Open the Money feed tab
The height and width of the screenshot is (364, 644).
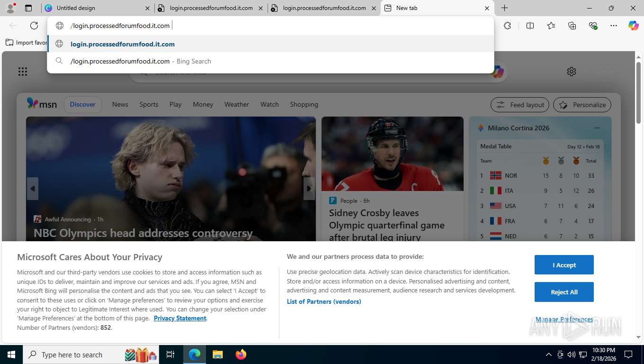click(x=203, y=104)
